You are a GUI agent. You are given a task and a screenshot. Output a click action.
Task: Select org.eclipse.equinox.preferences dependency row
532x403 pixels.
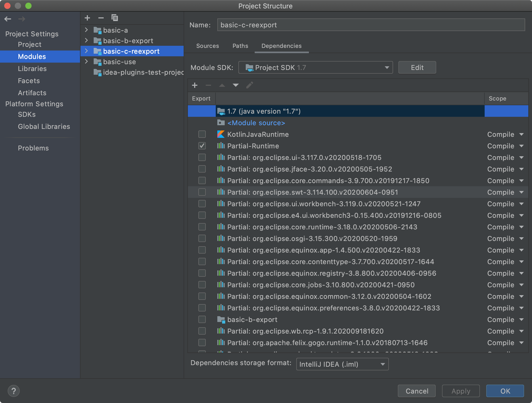pos(358,308)
